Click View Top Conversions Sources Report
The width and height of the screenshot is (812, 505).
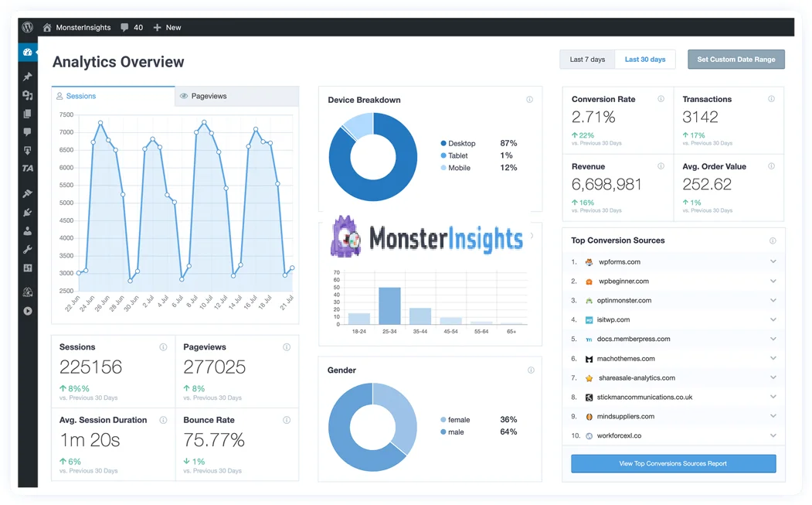(672, 463)
